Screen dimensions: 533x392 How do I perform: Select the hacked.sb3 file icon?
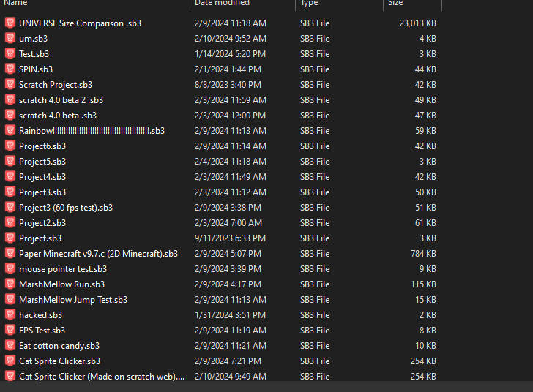tap(10, 314)
